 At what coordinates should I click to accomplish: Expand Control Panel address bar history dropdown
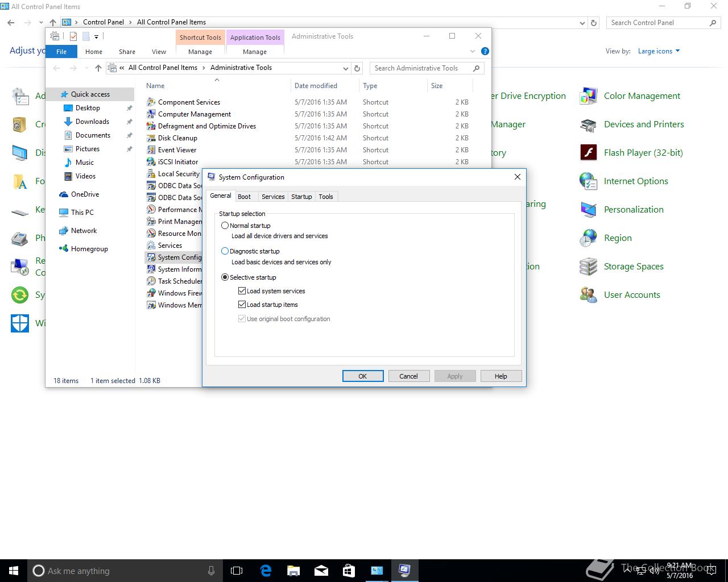click(x=582, y=23)
